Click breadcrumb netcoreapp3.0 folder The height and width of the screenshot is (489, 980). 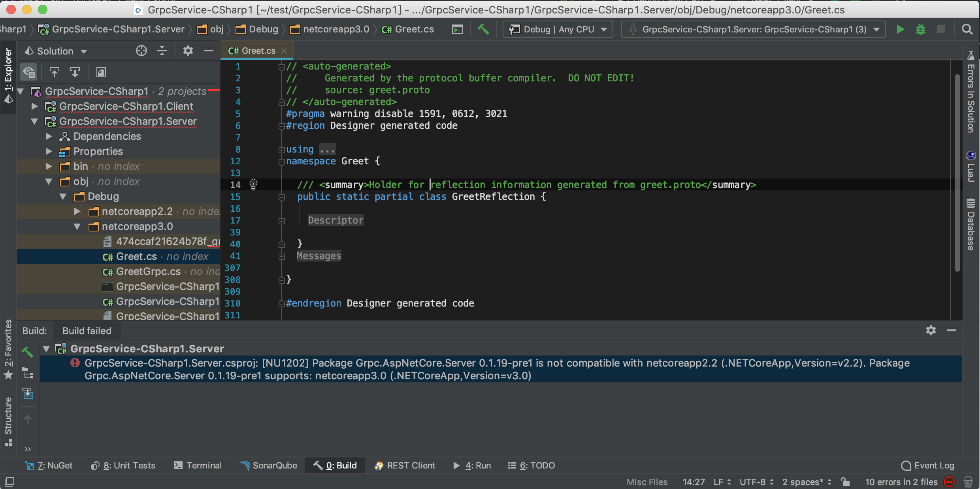pyautogui.click(x=330, y=30)
